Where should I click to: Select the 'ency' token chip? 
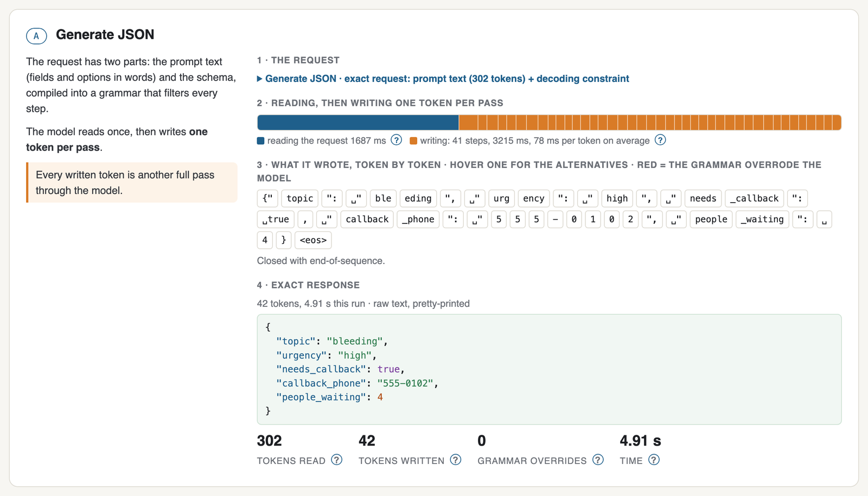pos(534,198)
